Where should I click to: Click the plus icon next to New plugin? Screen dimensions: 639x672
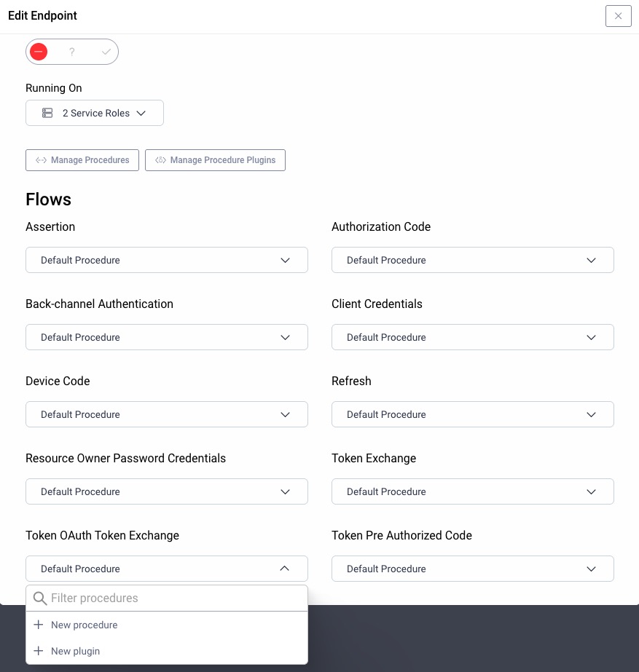click(x=39, y=651)
